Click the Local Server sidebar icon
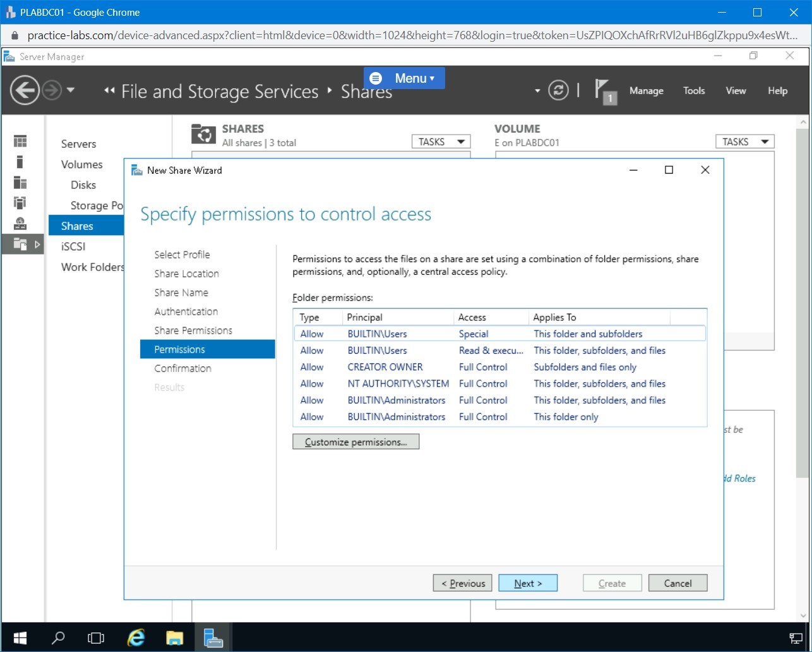 (20, 162)
